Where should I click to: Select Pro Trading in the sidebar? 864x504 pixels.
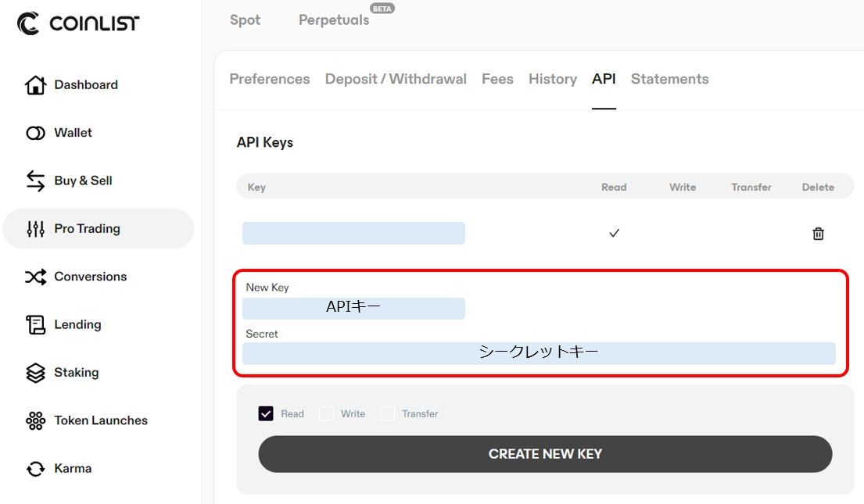[99, 229]
